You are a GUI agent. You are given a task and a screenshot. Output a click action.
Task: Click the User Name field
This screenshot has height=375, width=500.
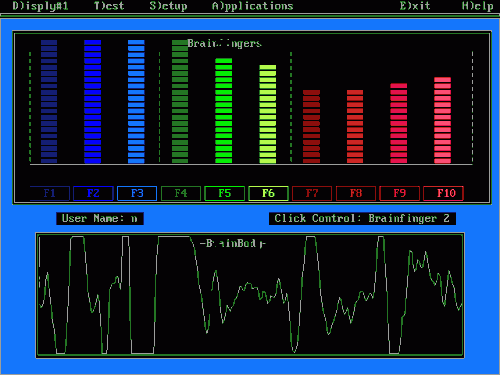(100, 219)
